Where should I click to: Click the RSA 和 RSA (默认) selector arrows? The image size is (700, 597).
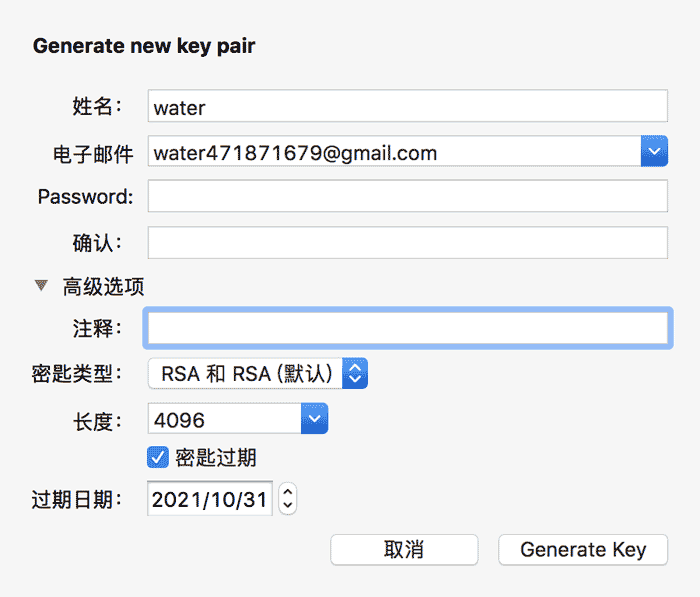tap(356, 374)
